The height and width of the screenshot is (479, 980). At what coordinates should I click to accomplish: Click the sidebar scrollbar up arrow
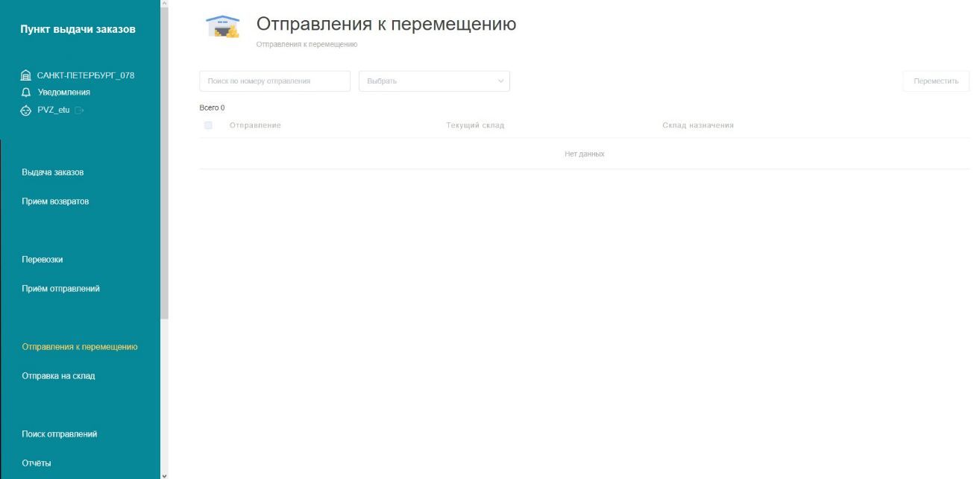(164, 4)
